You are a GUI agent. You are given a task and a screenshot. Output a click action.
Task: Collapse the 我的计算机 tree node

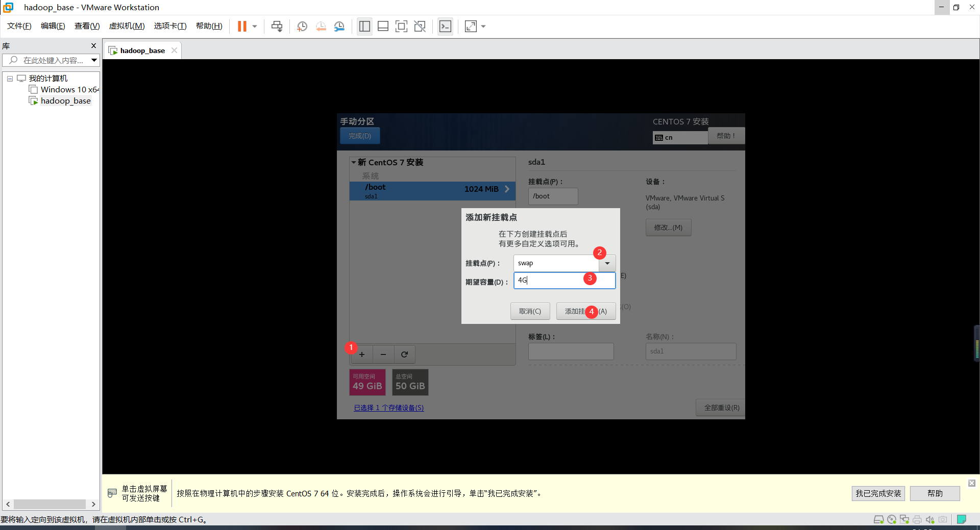[x=10, y=79]
